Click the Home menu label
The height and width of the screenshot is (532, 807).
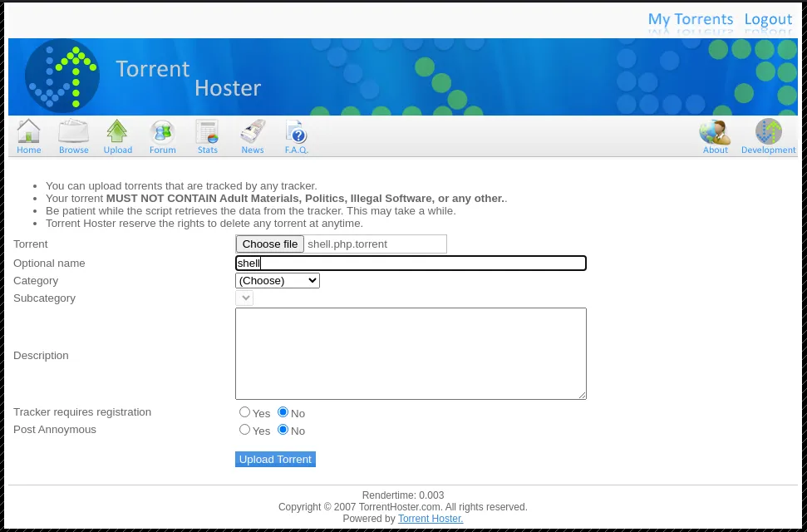29,150
